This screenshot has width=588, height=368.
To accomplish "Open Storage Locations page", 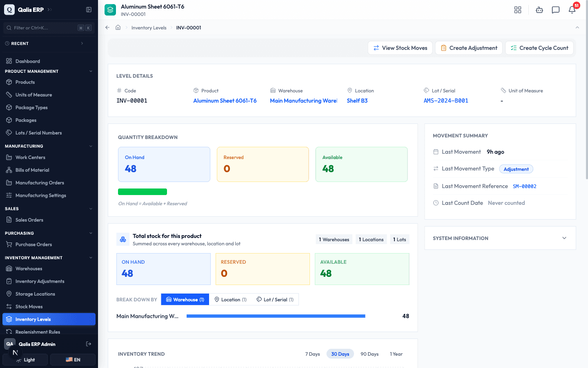I will (49, 294).
